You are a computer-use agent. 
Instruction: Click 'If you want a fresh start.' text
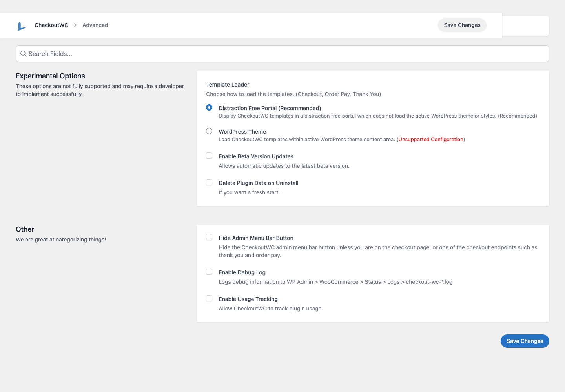(x=249, y=192)
